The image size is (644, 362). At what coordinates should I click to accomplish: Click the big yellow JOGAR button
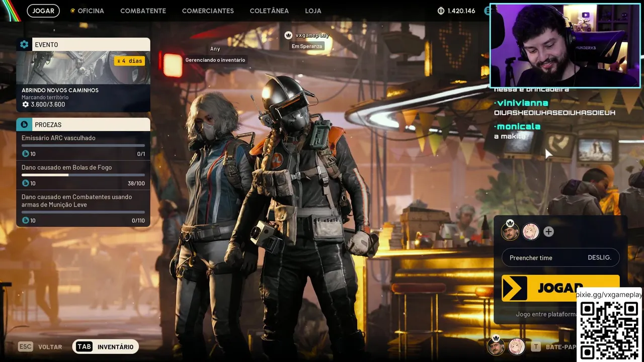tap(560, 288)
